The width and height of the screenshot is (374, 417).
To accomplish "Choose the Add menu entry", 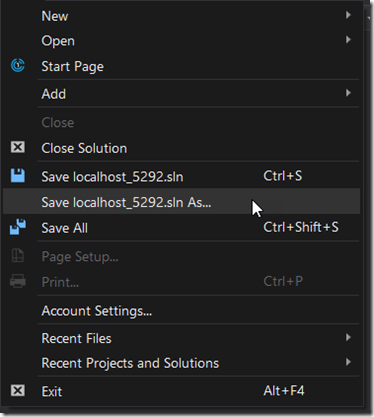I will tap(182, 93).
